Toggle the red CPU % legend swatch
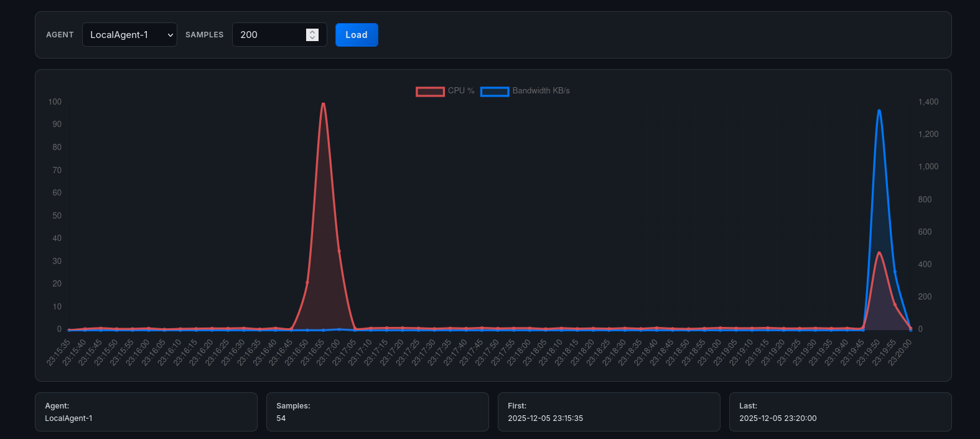Screen dimensions: 980x439 [x=430, y=92]
